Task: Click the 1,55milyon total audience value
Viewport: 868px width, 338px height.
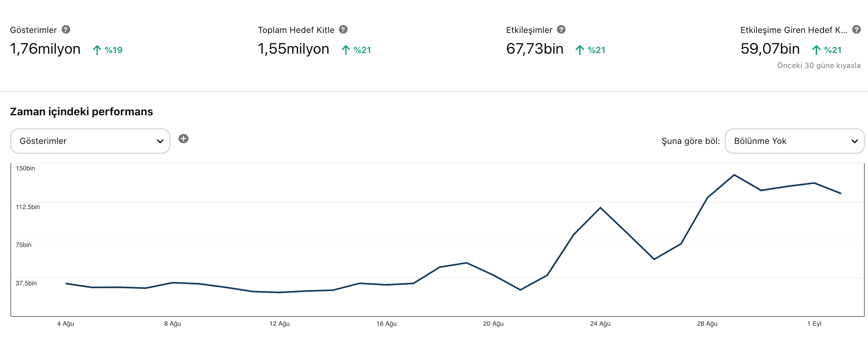Action: point(294,49)
